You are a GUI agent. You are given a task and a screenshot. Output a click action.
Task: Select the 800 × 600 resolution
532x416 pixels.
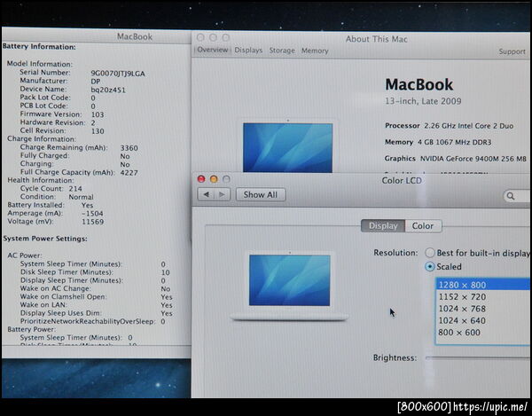pyautogui.click(x=483, y=333)
